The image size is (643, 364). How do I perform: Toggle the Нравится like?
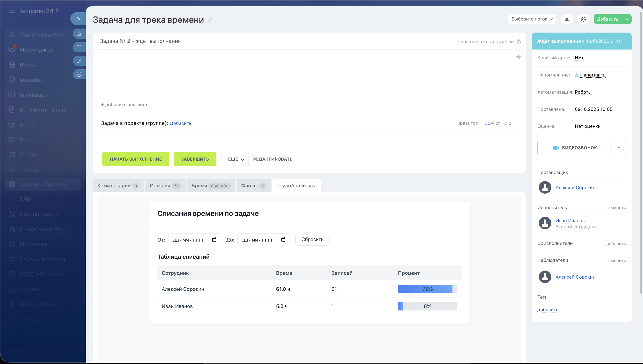[467, 123]
